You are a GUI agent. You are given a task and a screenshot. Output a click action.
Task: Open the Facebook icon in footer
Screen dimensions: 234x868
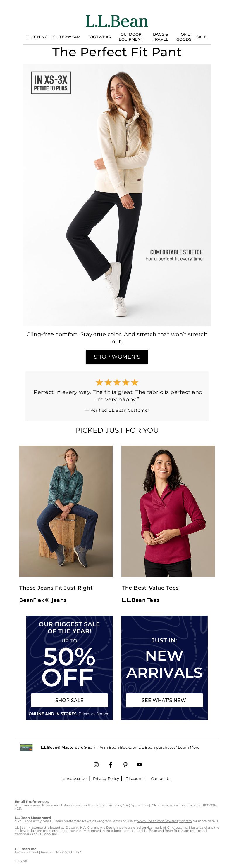tap(110, 764)
